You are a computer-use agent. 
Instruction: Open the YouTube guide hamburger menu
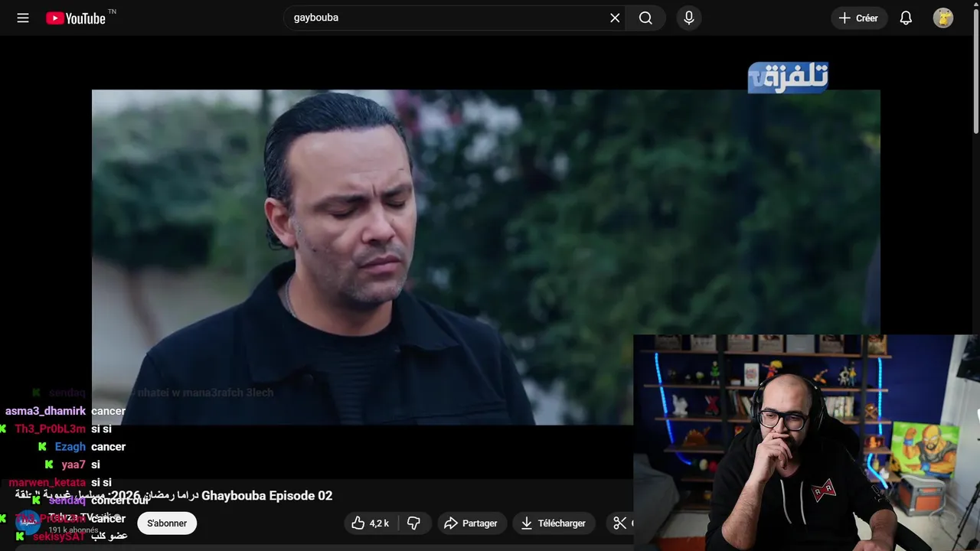click(x=23, y=18)
